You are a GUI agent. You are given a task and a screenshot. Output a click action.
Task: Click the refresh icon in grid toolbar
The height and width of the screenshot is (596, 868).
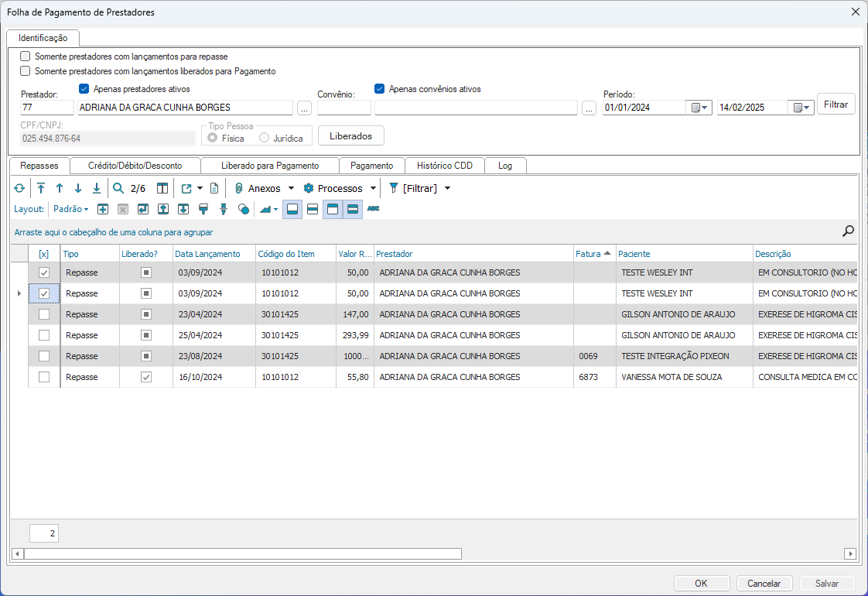(x=19, y=188)
